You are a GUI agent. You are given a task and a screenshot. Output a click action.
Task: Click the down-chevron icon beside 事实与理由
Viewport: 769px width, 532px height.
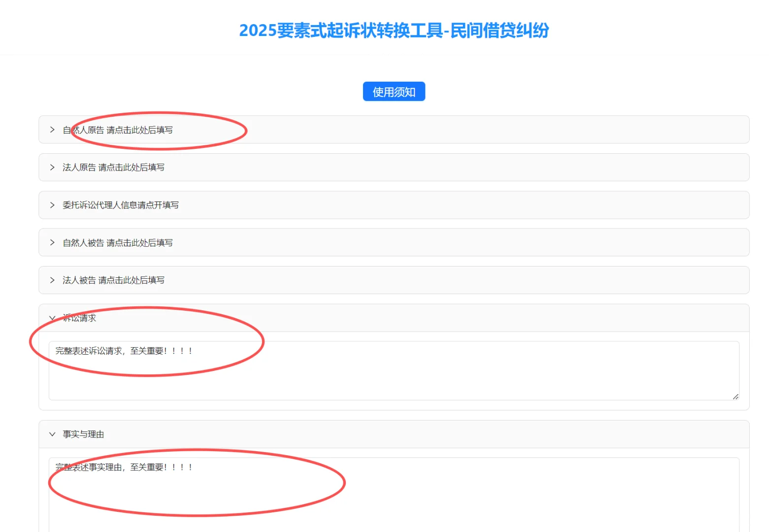pos(52,434)
